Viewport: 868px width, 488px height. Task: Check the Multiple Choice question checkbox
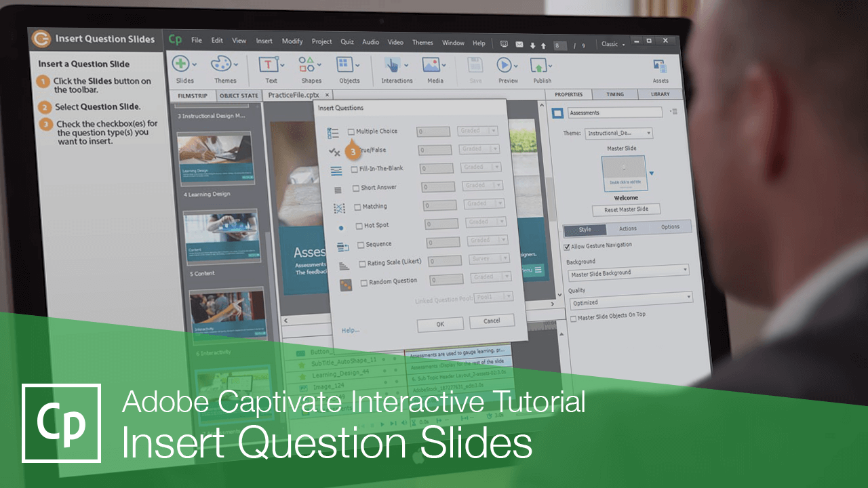[351, 131]
